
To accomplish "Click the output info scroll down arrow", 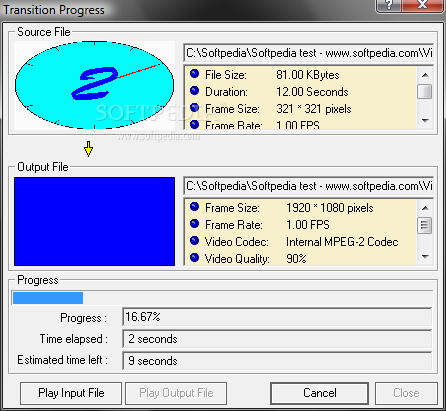I will point(425,257).
